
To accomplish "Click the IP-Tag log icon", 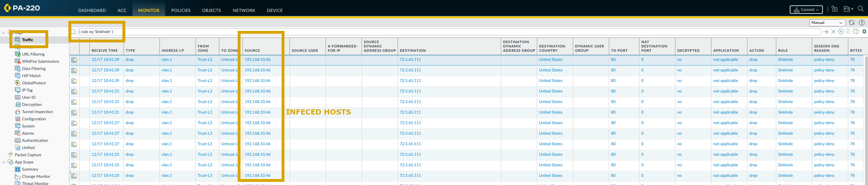I will click(x=18, y=90).
